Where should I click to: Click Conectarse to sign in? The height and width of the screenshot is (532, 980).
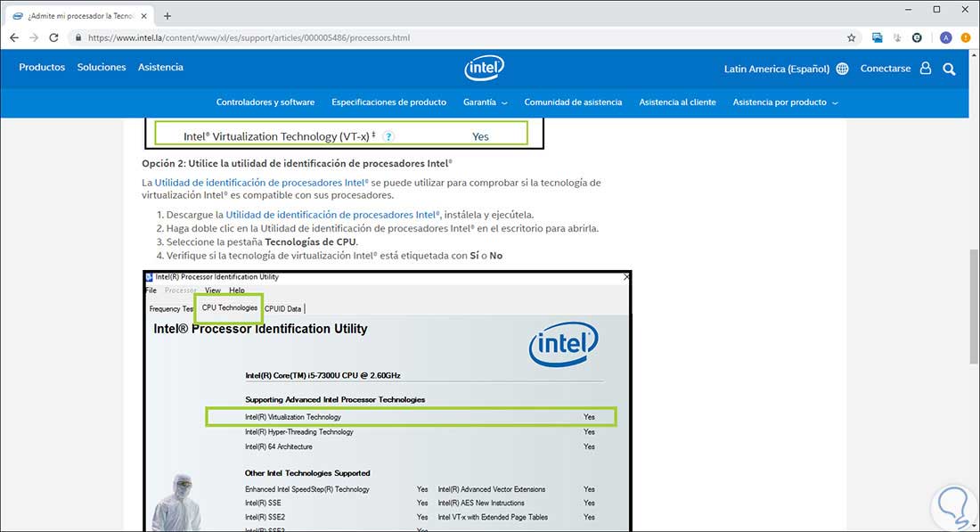click(x=886, y=68)
